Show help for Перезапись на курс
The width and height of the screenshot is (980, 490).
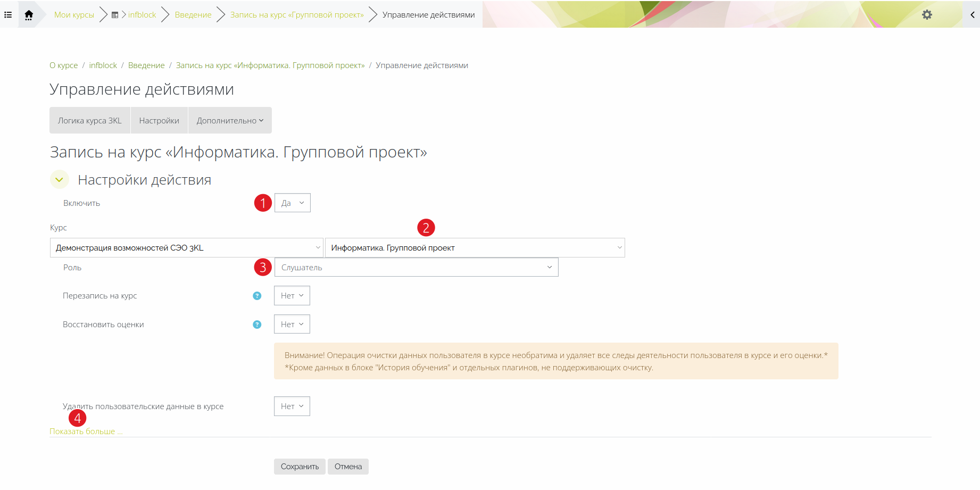pyautogui.click(x=257, y=296)
